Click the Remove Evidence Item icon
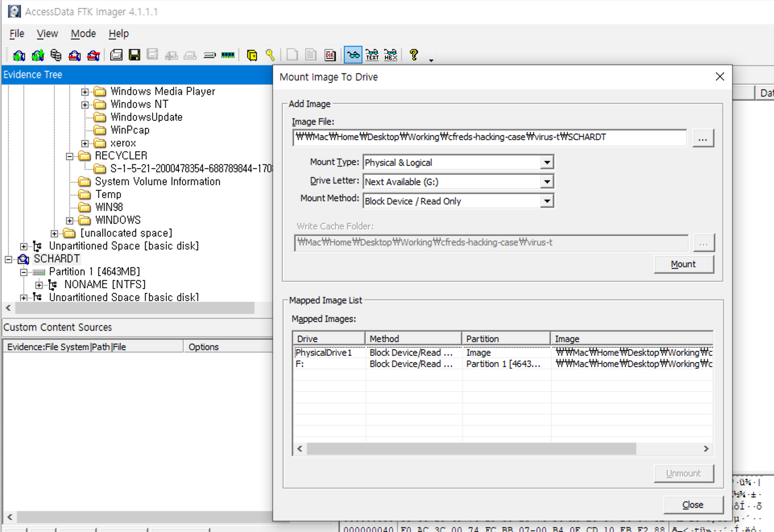The width and height of the screenshot is (774, 532). pyautogui.click(x=75, y=55)
